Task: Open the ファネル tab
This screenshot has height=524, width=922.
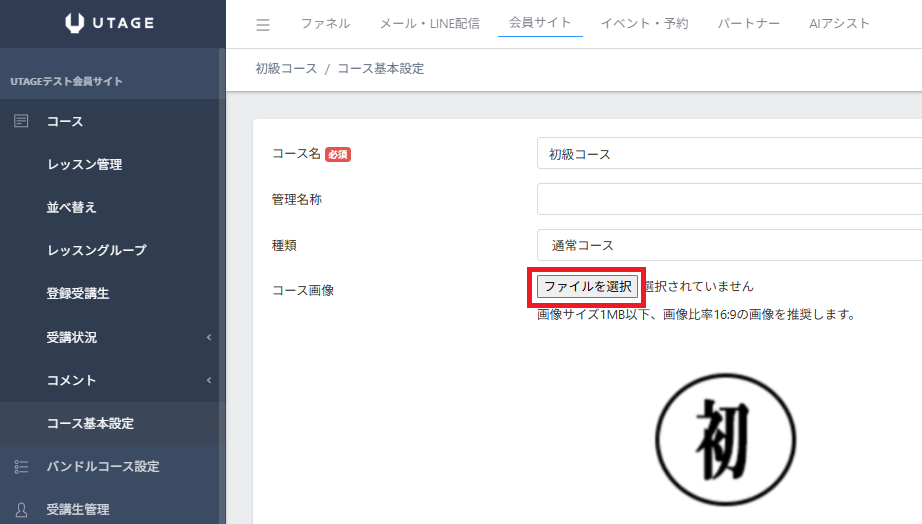Action: (325, 23)
